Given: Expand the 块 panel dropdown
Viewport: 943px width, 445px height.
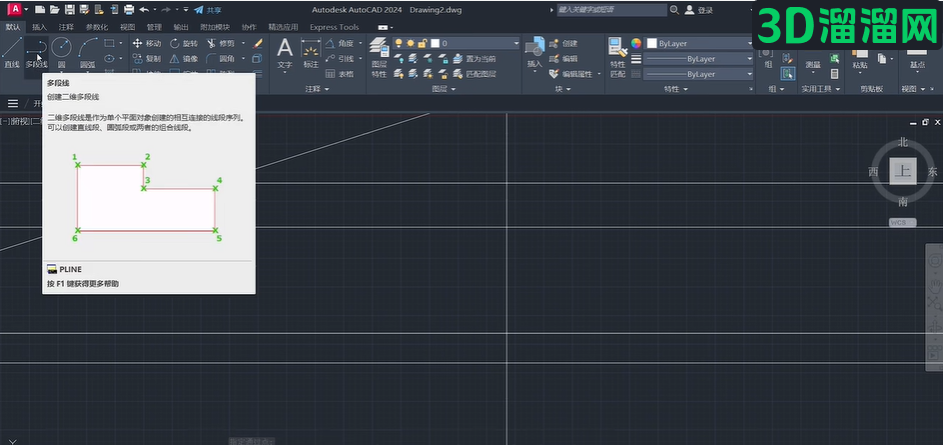Looking at the screenshot, I should pos(563,89).
